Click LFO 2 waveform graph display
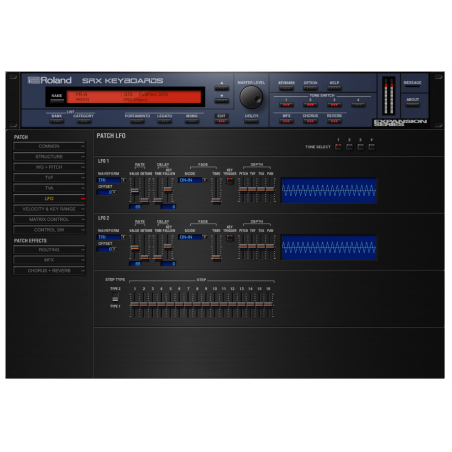The height and width of the screenshot is (452, 452). pyautogui.click(x=329, y=247)
